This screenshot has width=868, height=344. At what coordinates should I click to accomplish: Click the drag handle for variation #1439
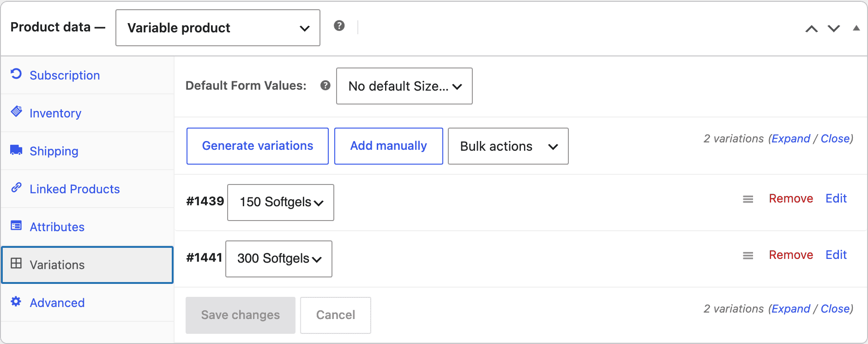(748, 199)
